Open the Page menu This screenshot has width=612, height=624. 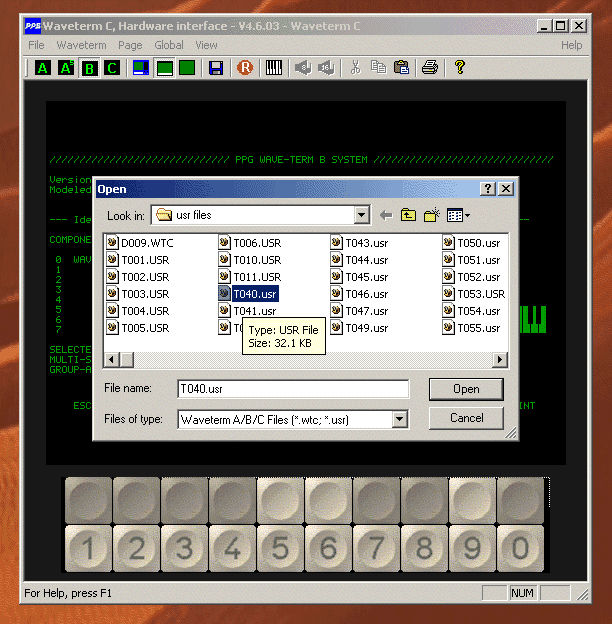(x=130, y=45)
